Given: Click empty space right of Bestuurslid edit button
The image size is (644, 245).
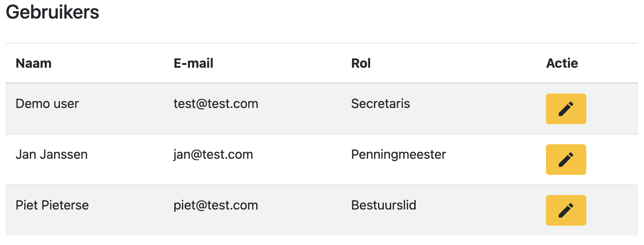Looking at the screenshot, I should (x=612, y=210).
